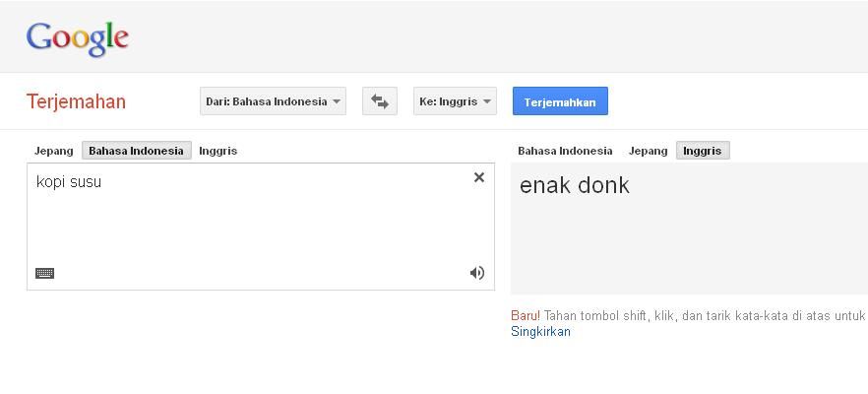Choose Bahasa Indonesia as target language
Viewport: 868px width, 394px height.
(x=565, y=151)
